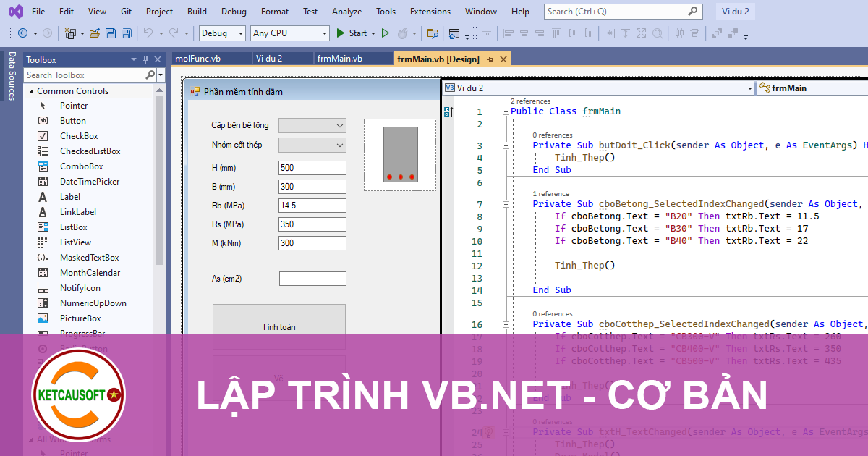Viewport: 868px width, 456px height.
Task: Select the PictureBox control in the Toolbox
Action: click(80, 318)
